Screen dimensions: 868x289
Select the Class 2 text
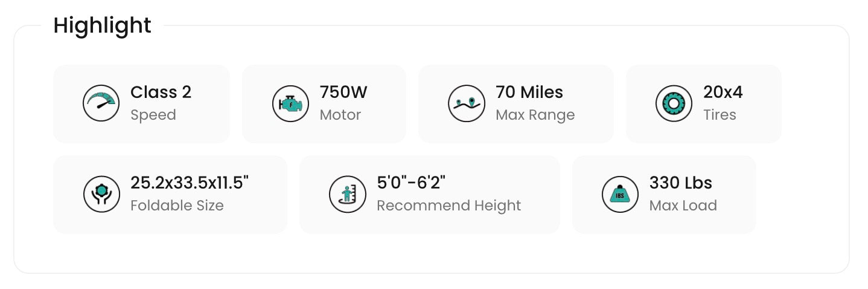click(x=161, y=93)
